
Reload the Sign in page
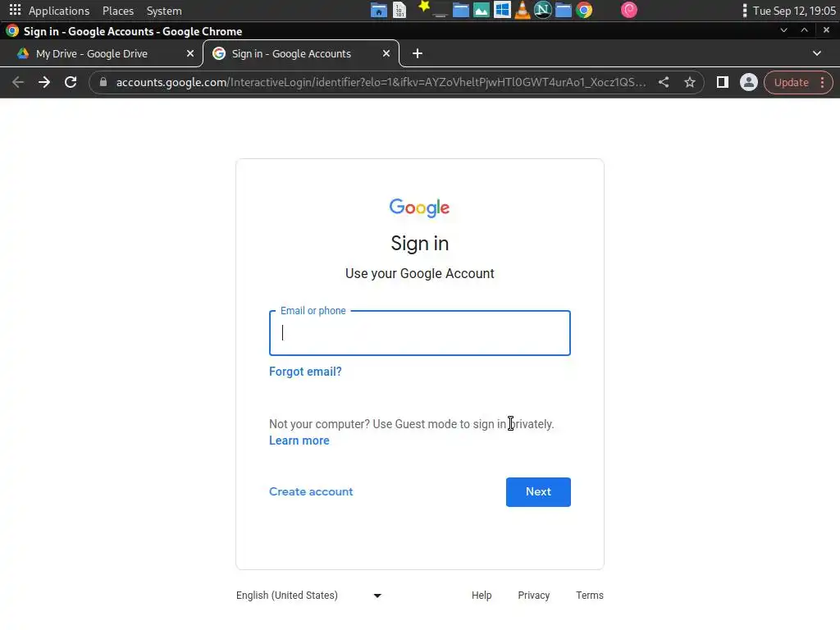click(71, 82)
